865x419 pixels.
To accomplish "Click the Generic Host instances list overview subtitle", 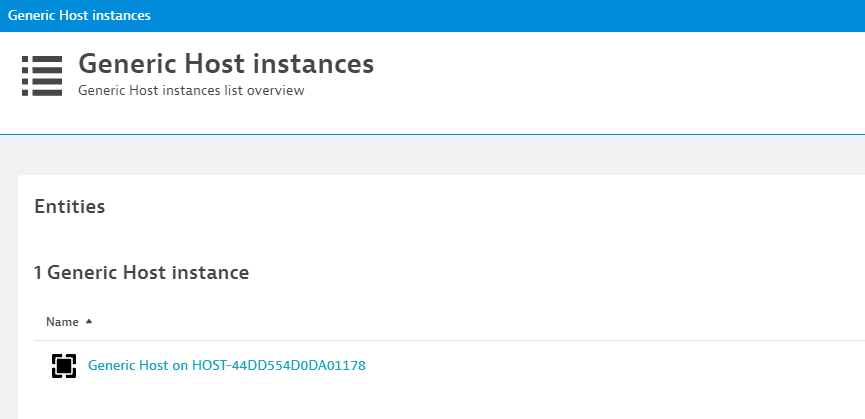I will [x=190, y=91].
